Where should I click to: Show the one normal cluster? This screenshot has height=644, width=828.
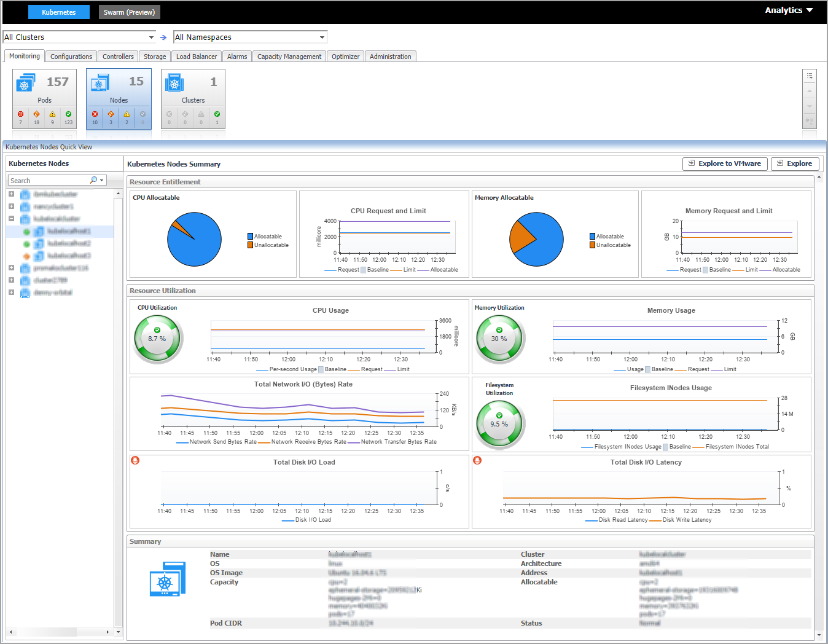pos(217,117)
